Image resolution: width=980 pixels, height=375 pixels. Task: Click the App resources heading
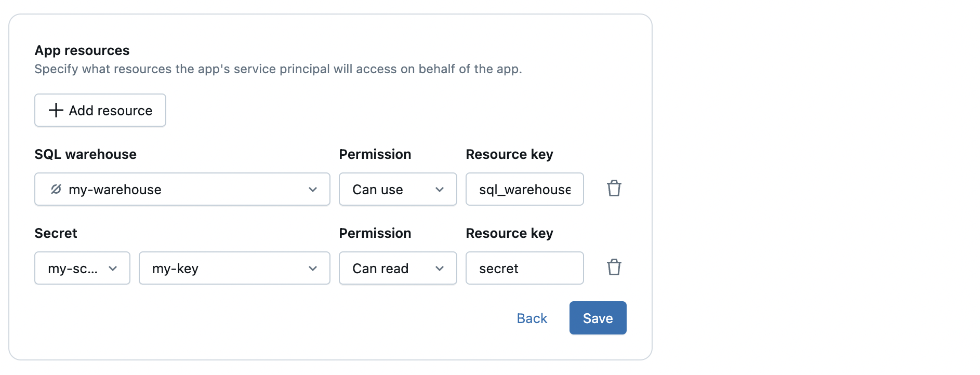point(82,50)
